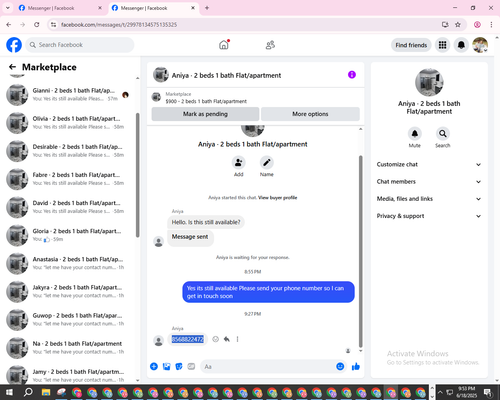Choose a GIF icon

pos(191,366)
